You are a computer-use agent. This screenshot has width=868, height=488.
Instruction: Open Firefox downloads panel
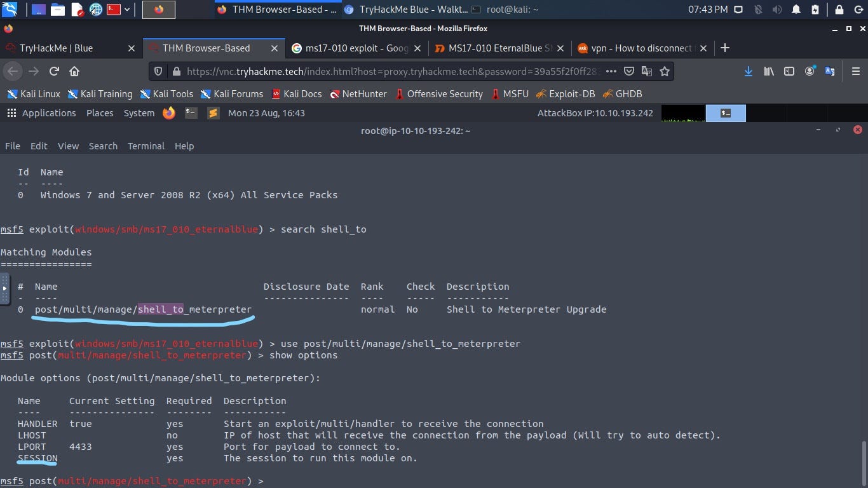point(749,71)
